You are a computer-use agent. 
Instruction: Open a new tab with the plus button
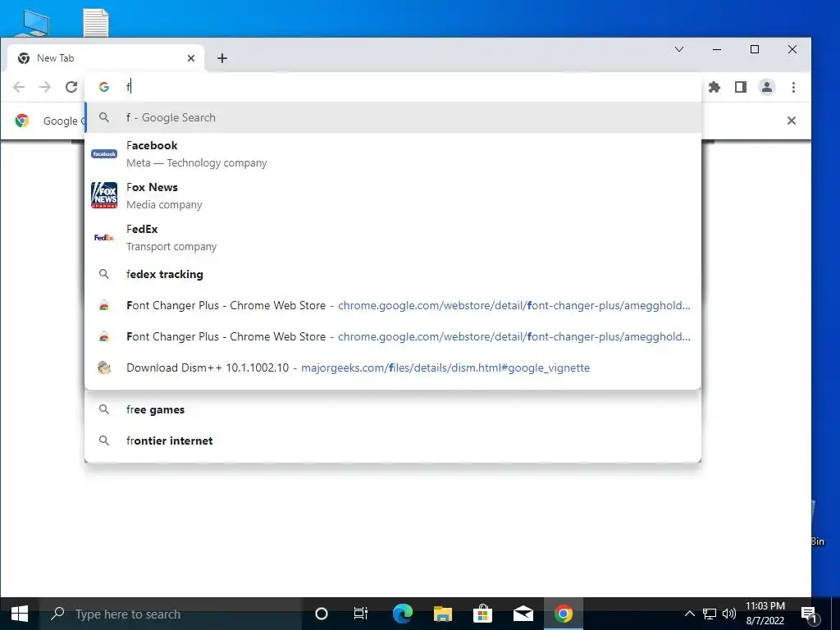[x=222, y=58]
